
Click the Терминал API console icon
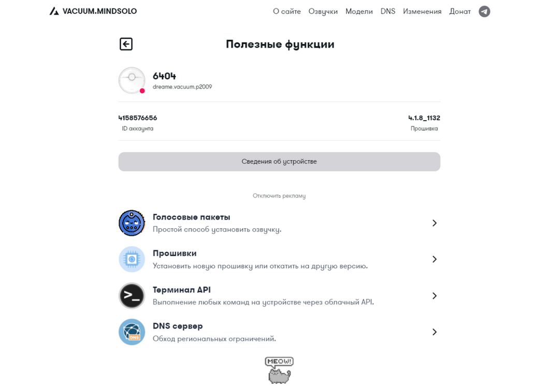click(x=132, y=295)
